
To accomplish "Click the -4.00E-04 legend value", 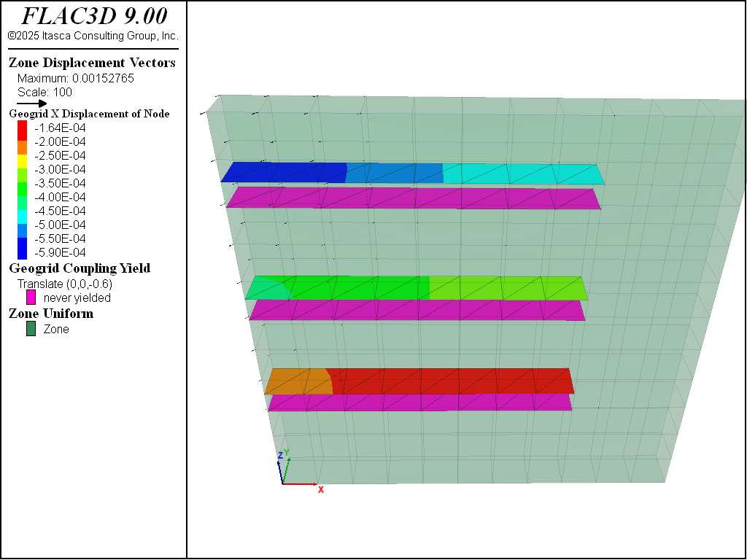I will (x=60, y=197).
